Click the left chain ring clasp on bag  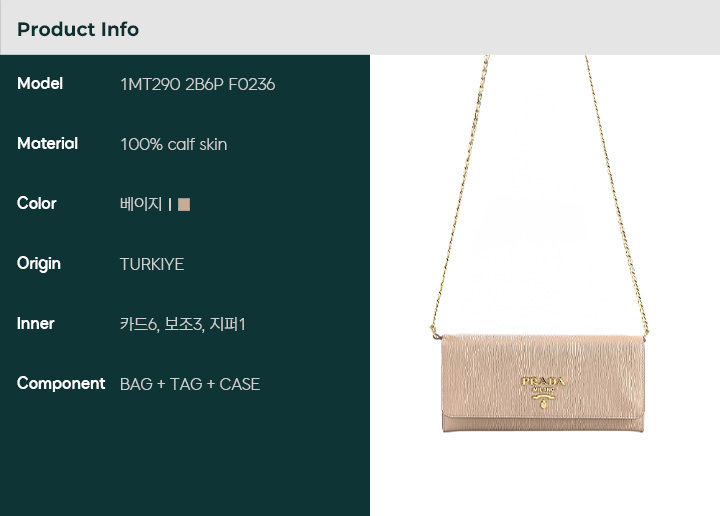coord(434,332)
